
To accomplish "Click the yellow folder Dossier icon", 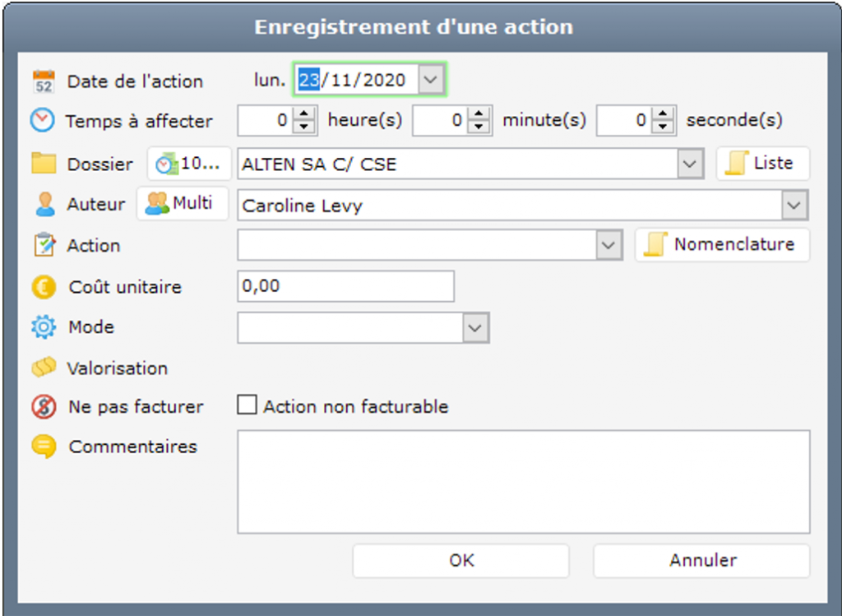I will (x=43, y=163).
